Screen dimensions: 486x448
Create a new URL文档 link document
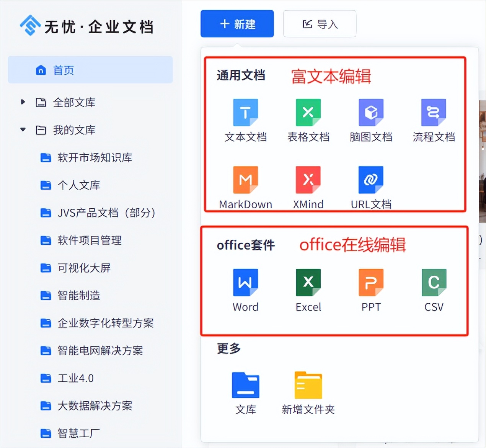[371, 188]
